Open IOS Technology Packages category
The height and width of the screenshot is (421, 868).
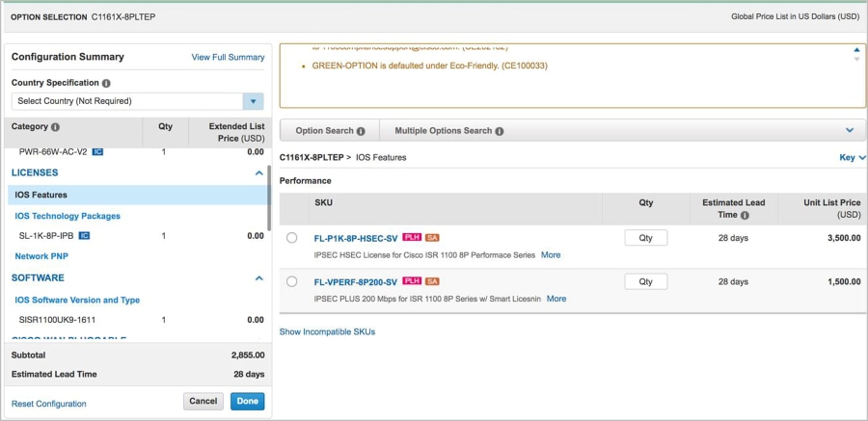[x=68, y=216]
